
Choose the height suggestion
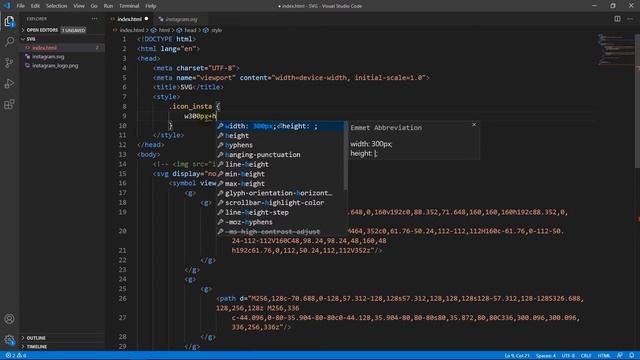(280, 136)
